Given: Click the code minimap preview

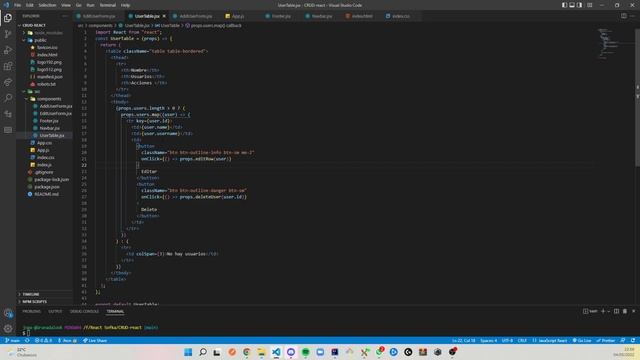Looking at the screenshot, I should [607, 43].
